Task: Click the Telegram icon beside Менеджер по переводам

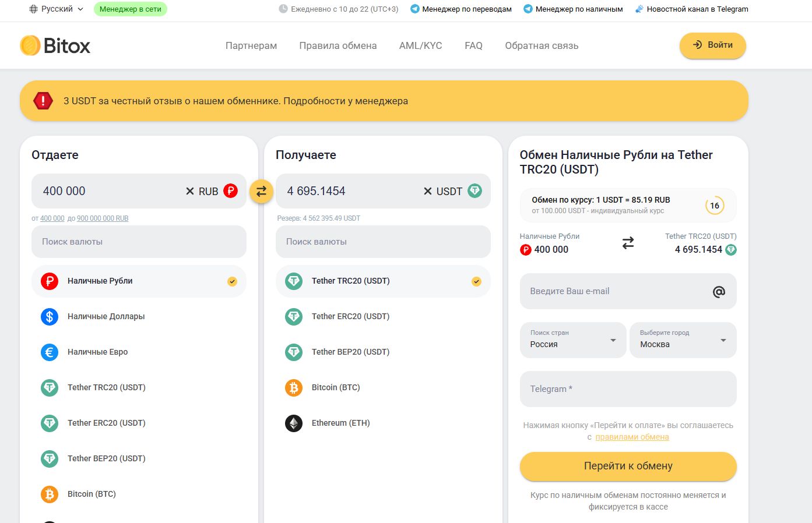Action: coord(415,9)
